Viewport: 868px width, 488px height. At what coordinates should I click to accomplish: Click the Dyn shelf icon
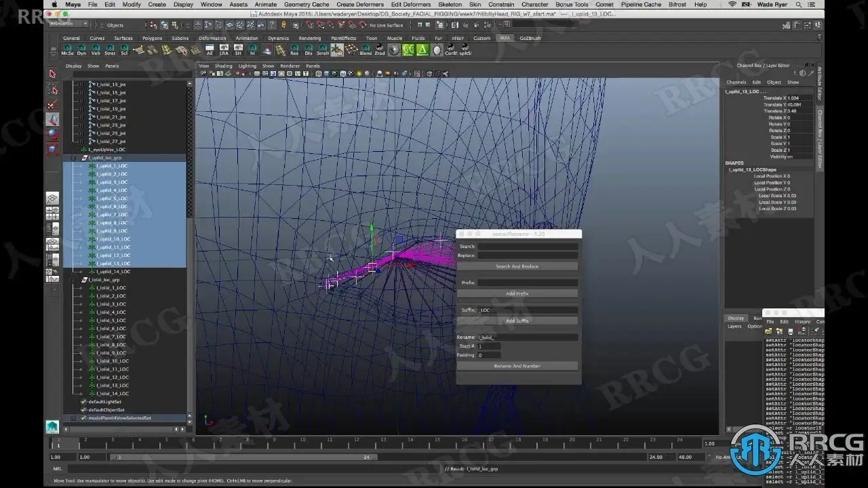point(81,49)
